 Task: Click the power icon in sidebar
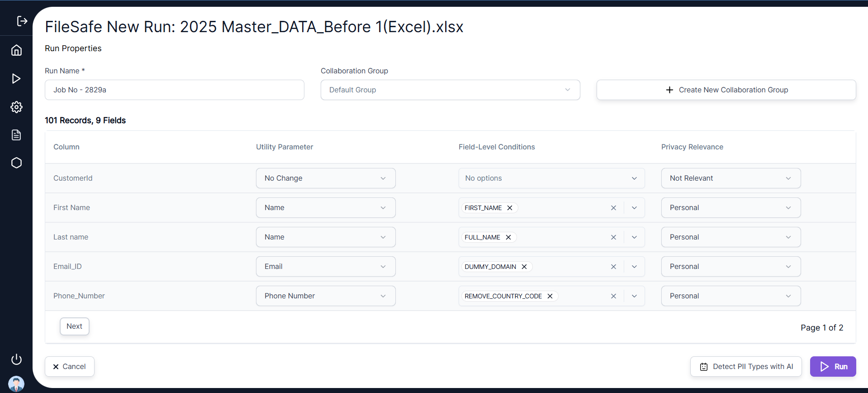(x=16, y=359)
